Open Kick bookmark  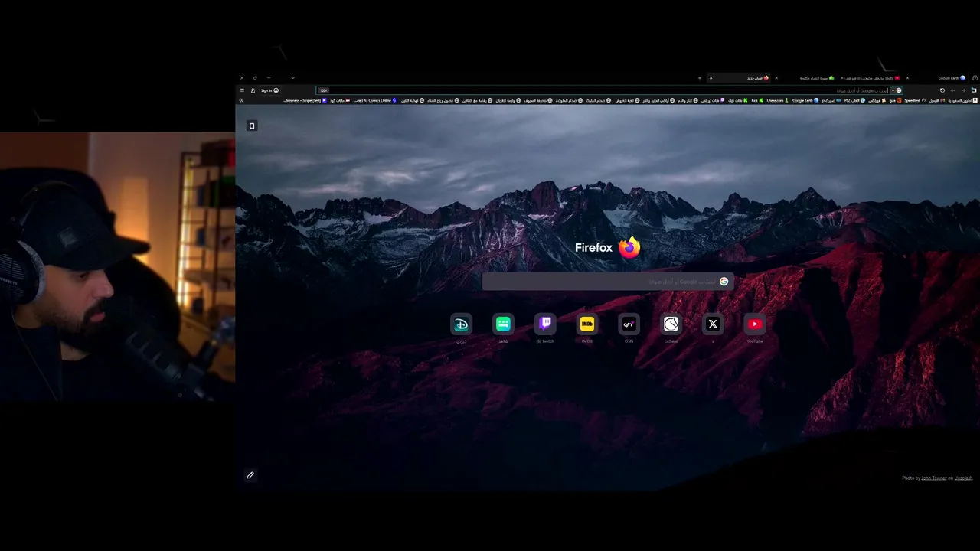point(756,100)
